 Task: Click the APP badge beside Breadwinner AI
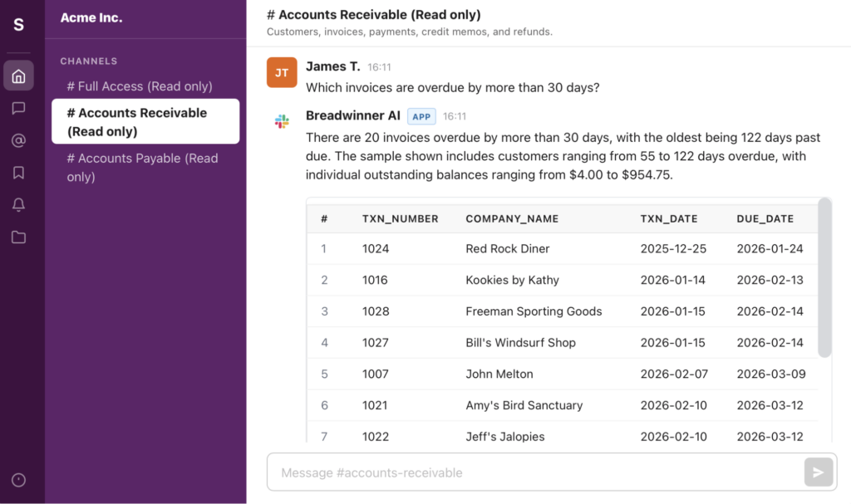click(x=421, y=116)
